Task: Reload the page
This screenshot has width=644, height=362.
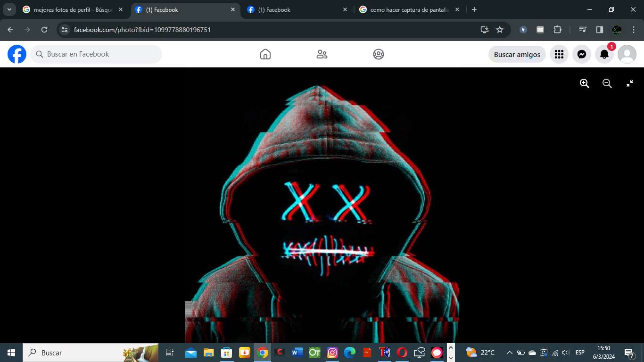Action: 44,30
